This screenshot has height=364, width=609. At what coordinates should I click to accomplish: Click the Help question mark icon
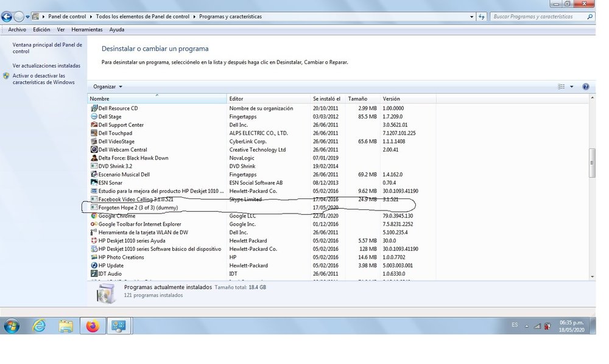pos(585,86)
